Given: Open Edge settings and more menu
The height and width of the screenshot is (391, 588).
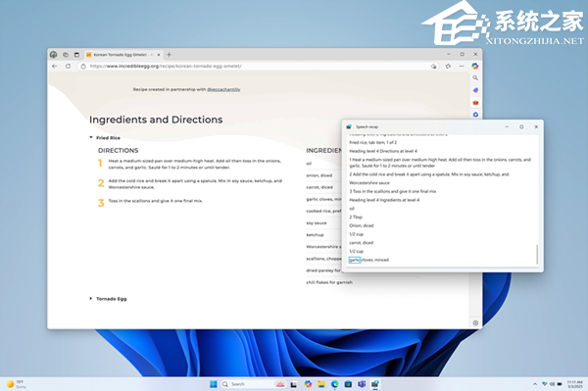Looking at the screenshot, I should click(x=462, y=66).
